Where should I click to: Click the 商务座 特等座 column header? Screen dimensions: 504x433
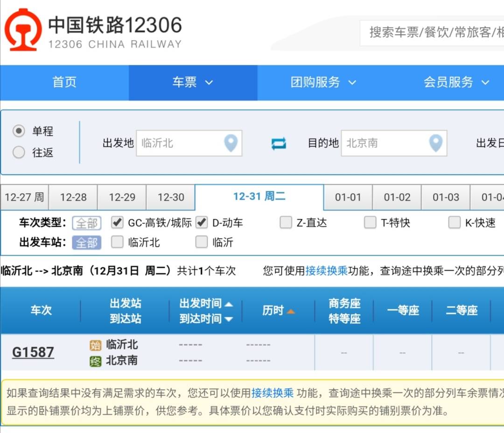[344, 311]
